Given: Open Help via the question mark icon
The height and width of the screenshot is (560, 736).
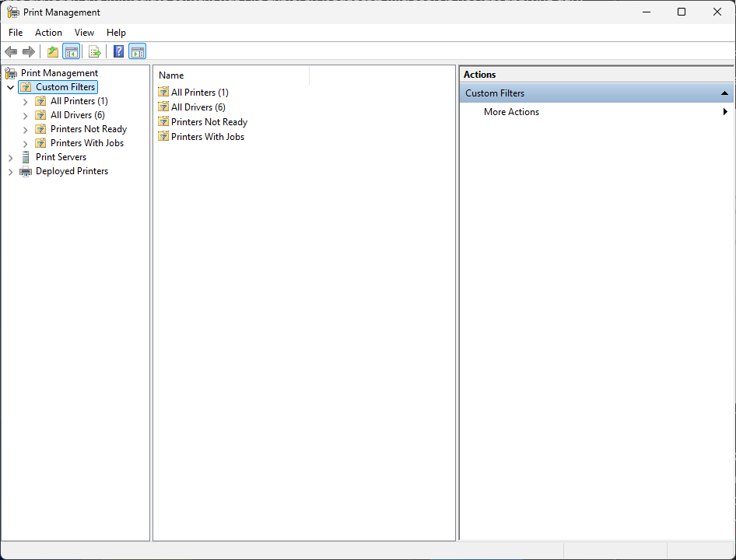Looking at the screenshot, I should (119, 51).
